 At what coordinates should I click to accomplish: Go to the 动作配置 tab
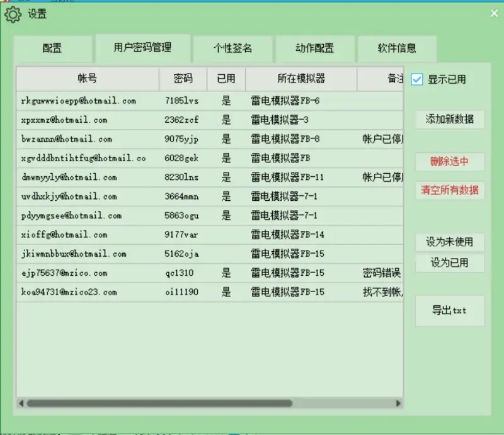click(314, 48)
